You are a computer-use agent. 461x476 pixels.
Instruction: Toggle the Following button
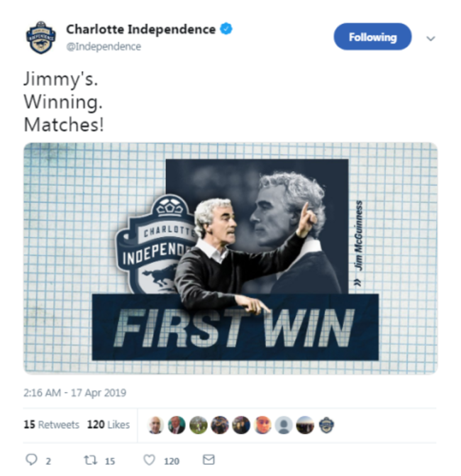[x=372, y=37]
